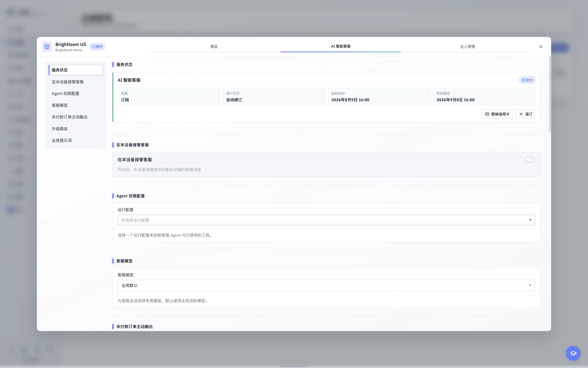588x368 pixels.
Task: Close the store settings dialog
Action: coord(541,47)
